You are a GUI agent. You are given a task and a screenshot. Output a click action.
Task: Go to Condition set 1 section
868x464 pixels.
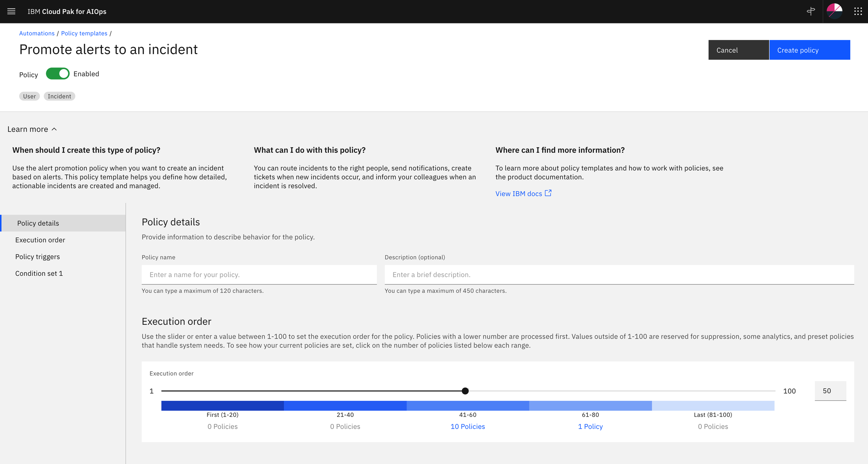pyautogui.click(x=39, y=273)
